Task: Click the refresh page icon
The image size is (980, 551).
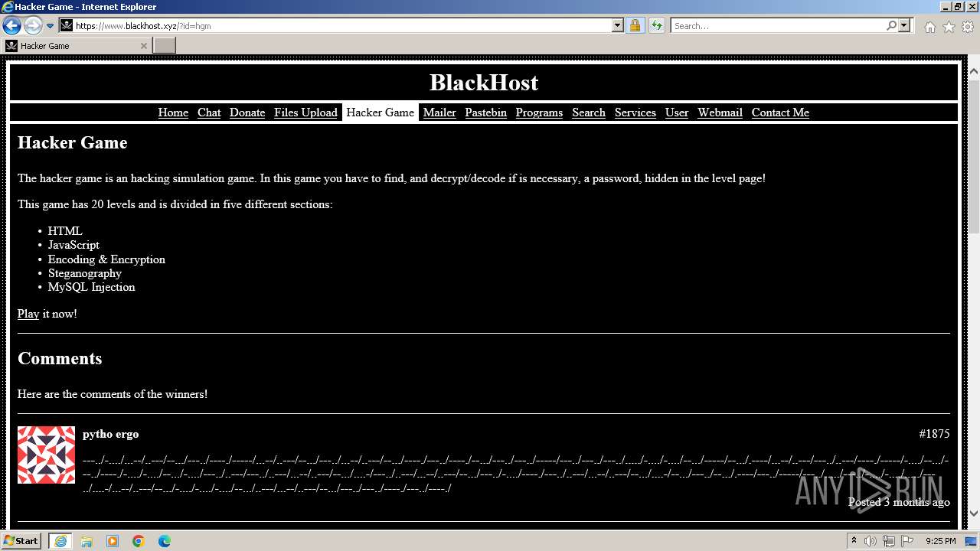Action: pos(657,26)
